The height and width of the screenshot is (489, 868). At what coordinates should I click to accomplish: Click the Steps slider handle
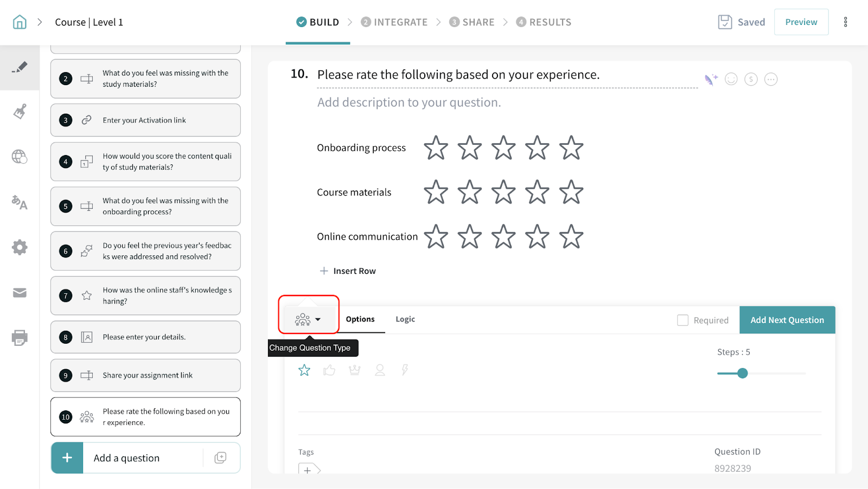point(743,374)
